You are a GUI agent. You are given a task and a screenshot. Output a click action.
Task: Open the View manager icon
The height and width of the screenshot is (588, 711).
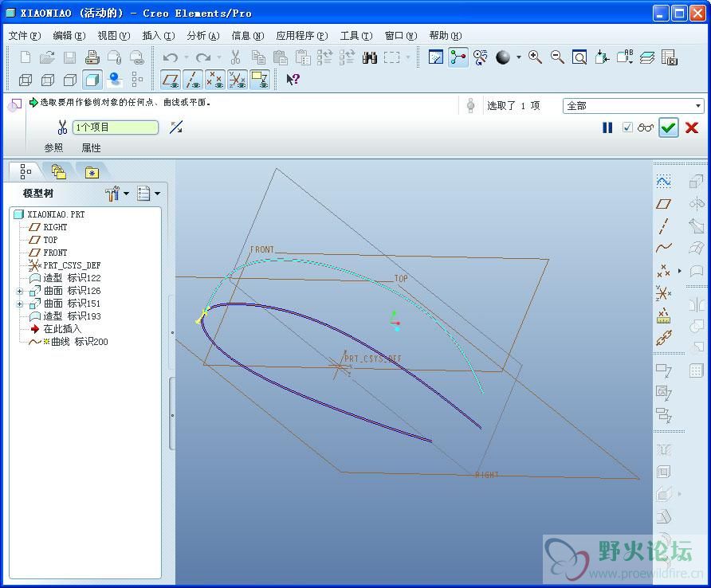pyautogui.click(x=670, y=57)
